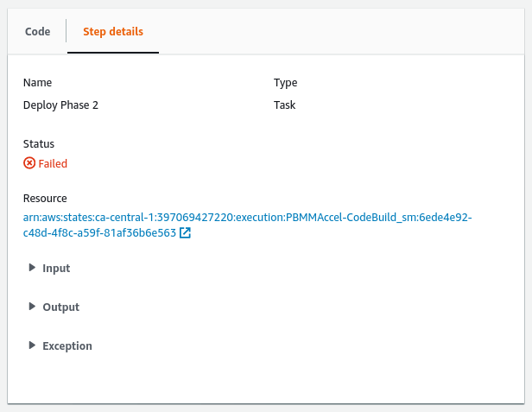Expand the Input section arrow

point(33,268)
